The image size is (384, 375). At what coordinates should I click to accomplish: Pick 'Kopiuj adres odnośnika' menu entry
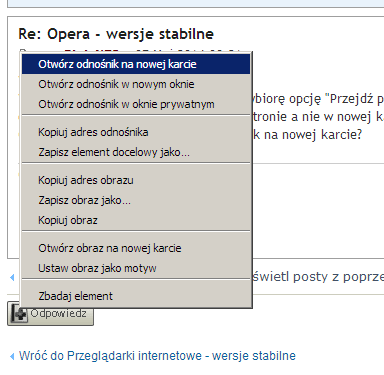pyautogui.click(x=136, y=132)
